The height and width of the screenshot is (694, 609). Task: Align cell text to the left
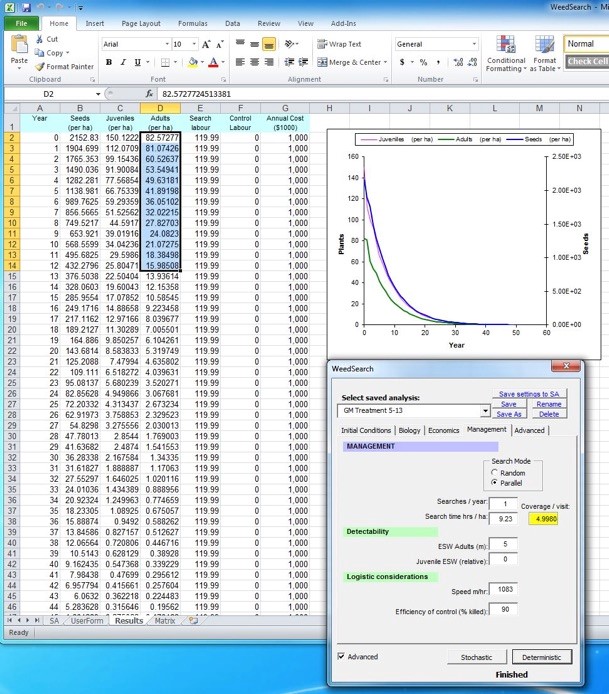(x=240, y=62)
